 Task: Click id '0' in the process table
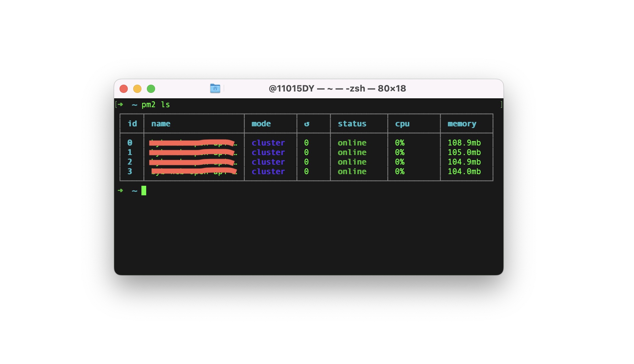[x=130, y=143]
